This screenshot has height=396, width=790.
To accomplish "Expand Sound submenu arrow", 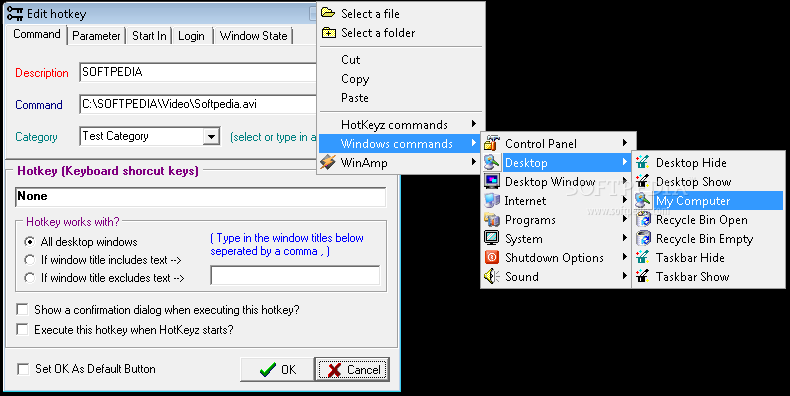I will [x=625, y=276].
